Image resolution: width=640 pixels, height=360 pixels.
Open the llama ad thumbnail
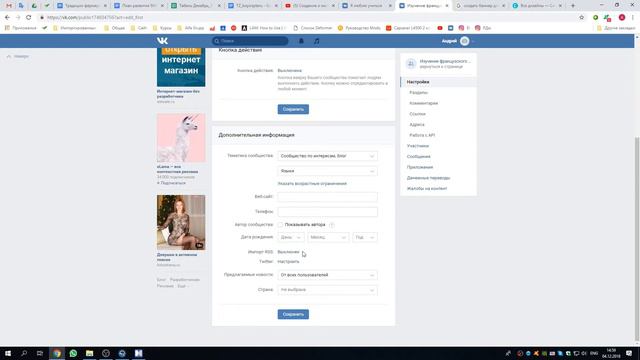[x=181, y=138]
